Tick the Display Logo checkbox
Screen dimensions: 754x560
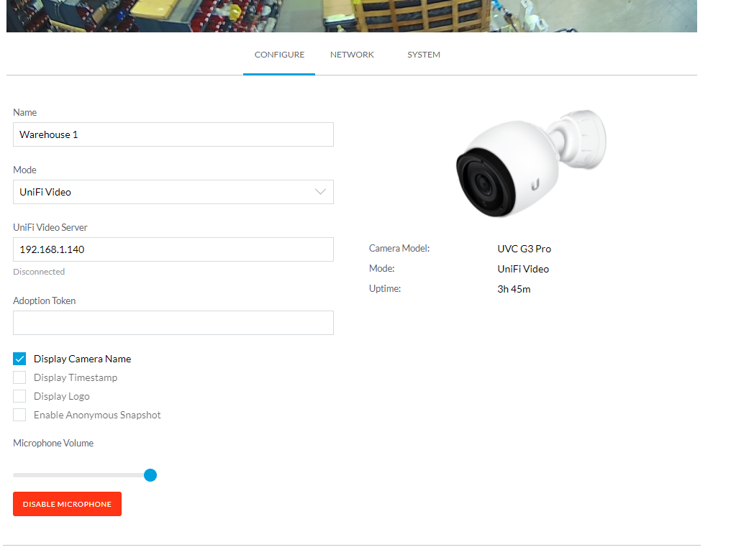click(19, 396)
